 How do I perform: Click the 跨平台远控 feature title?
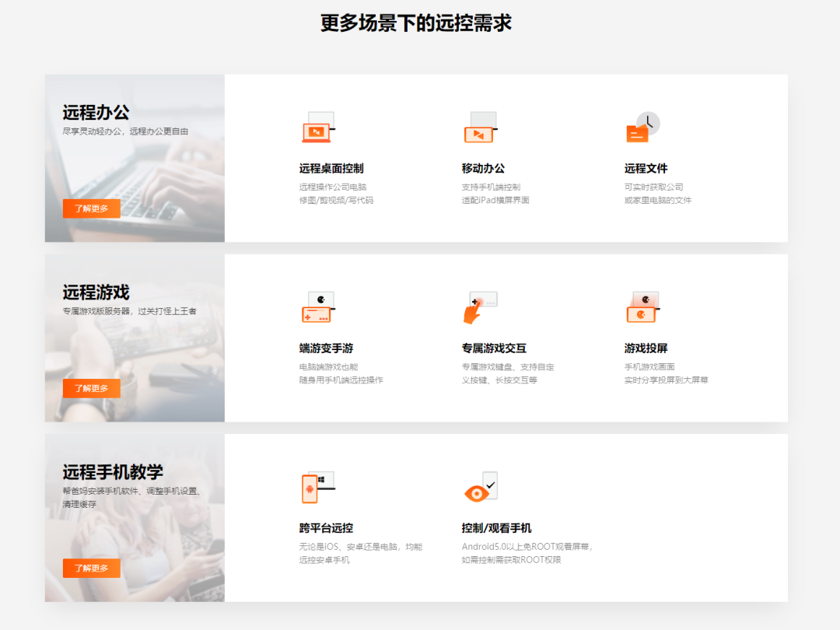[327, 527]
